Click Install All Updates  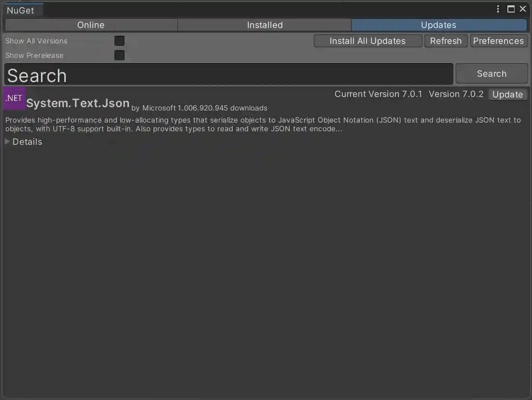(367, 41)
